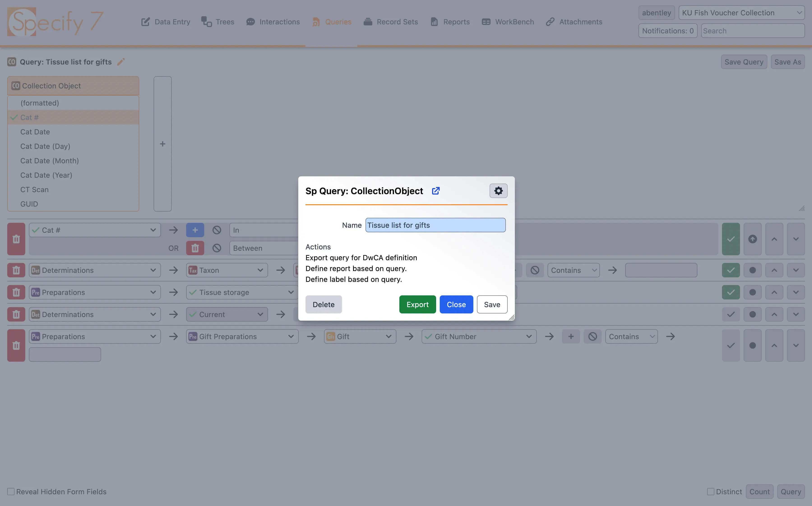Image resolution: width=812 pixels, height=506 pixels.
Task: Click the Name field in dialog
Action: click(435, 225)
